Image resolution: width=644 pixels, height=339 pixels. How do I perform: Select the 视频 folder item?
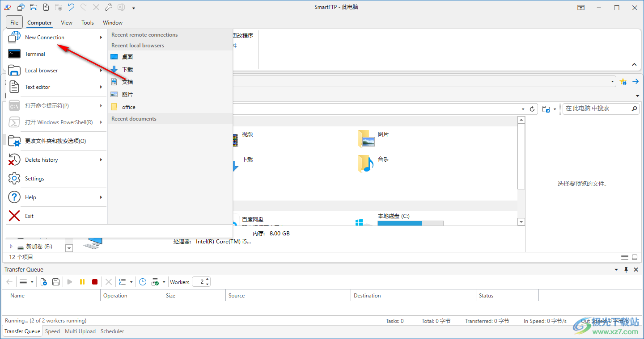point(242,139)
